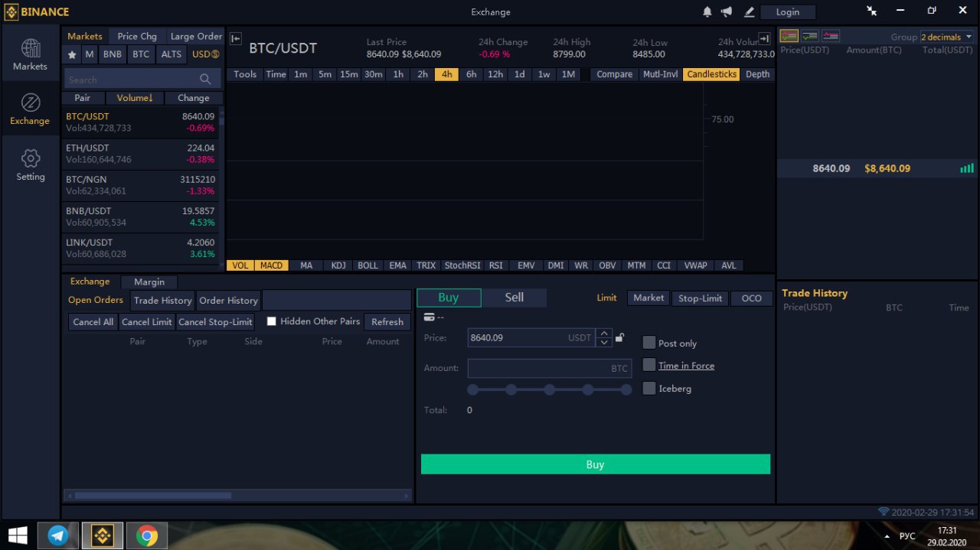Click the Price input field

531,337
